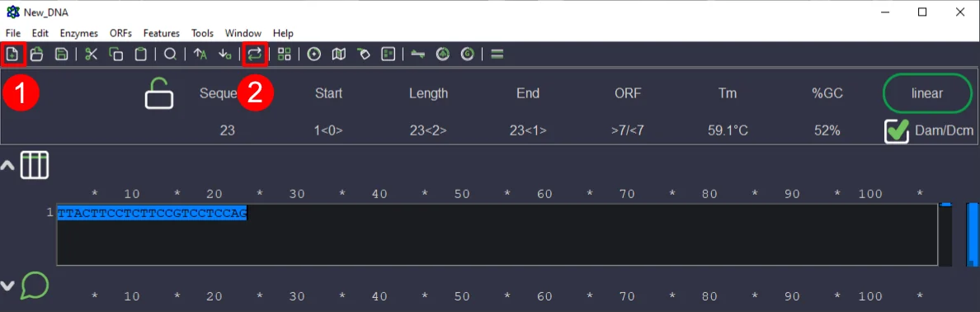Open the circular plasmid map icon

click(x=314, y=54)
